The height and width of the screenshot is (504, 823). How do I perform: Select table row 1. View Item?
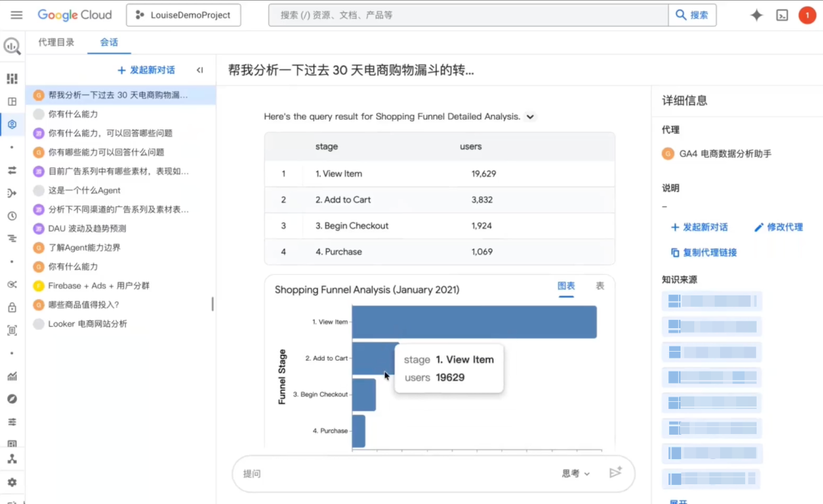tap(440, 174)
